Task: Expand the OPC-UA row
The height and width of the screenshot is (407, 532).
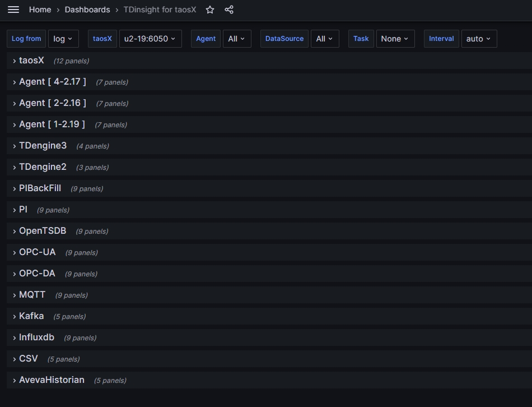Action: coord(37,252)
